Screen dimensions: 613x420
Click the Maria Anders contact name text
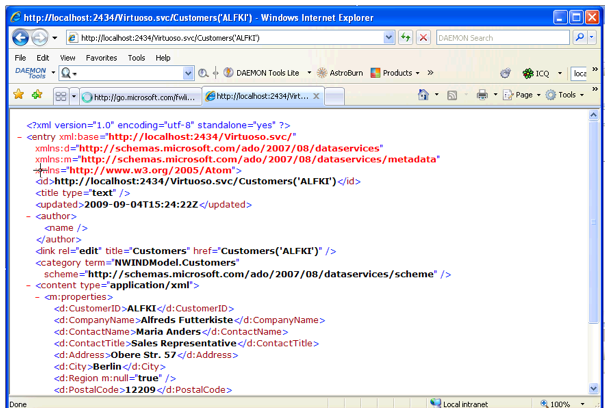click(x=168, y=332)
